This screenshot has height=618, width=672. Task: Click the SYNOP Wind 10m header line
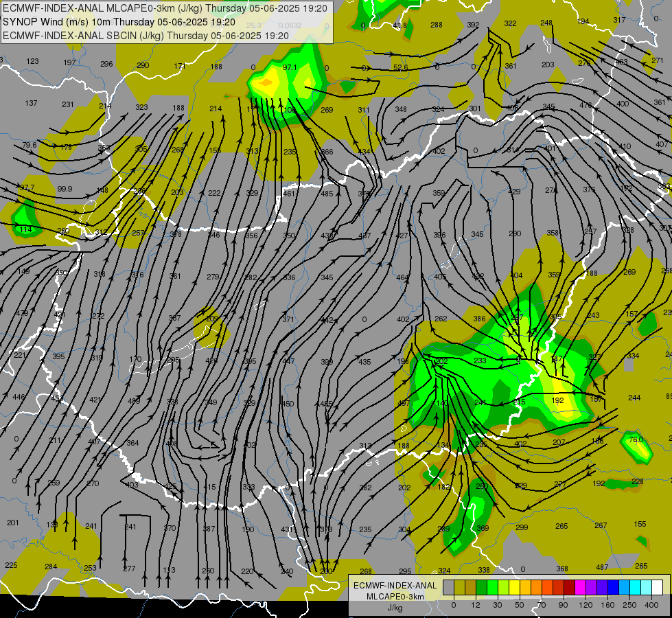pyautogui.click(x=119, y=22)
